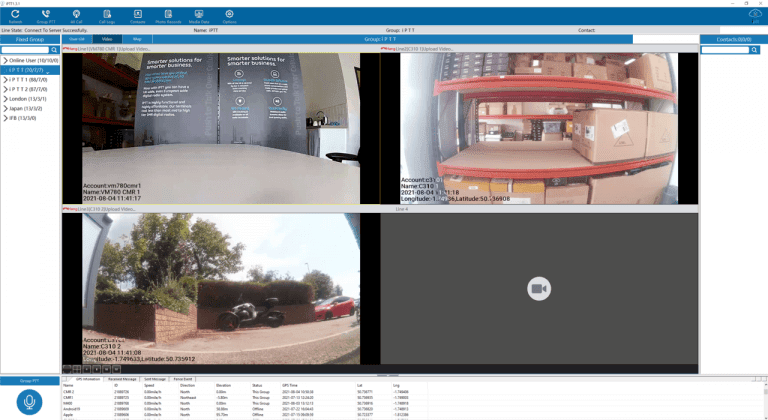This screenshot has height=420, width=768.
Task: Open the Contacts toolbar icon
Action: click(138, 16)
